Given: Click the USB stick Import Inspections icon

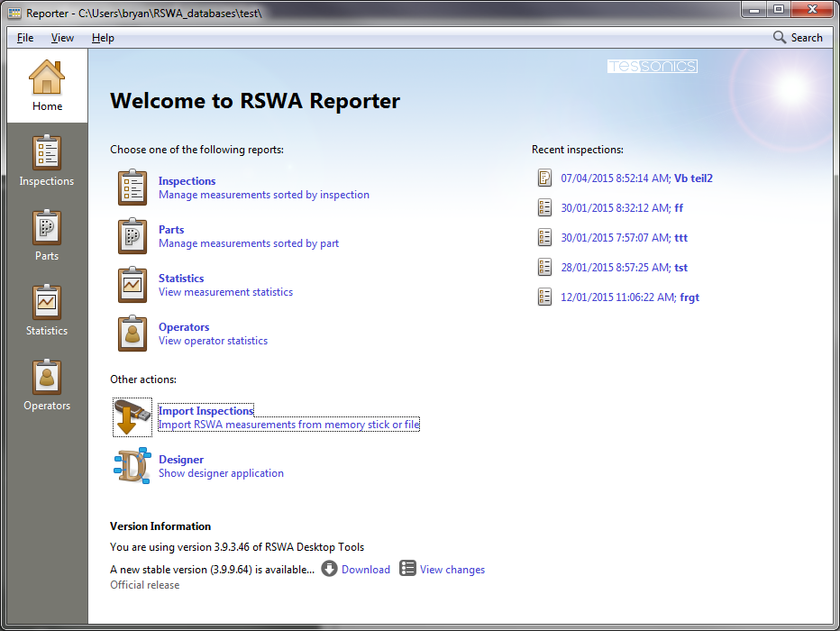Looking at the screenshot, I should 132,416.
